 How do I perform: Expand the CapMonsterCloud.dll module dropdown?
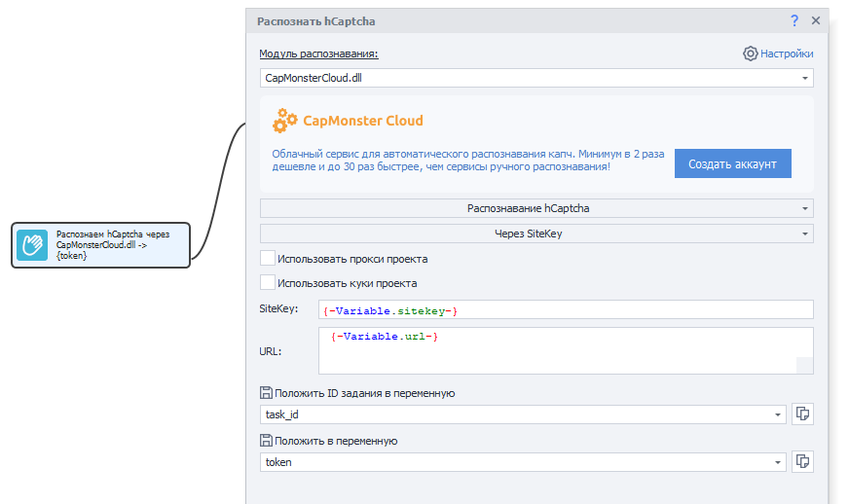tap(804, 78)
